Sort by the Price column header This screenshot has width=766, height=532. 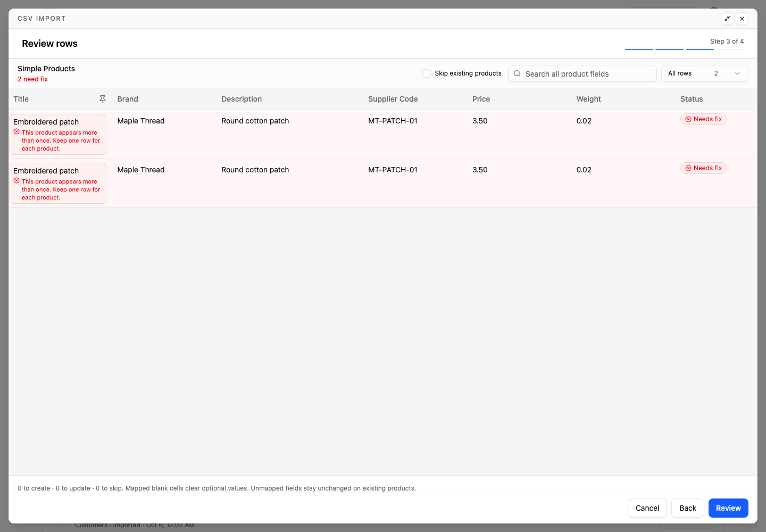[x=481, y=99]
